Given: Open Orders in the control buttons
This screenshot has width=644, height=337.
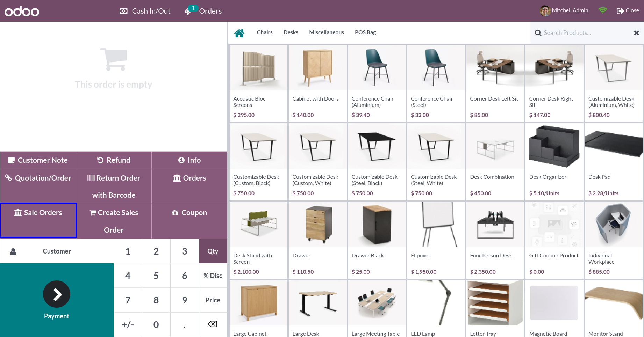Looking at the screenshot, I should [189, 186].
